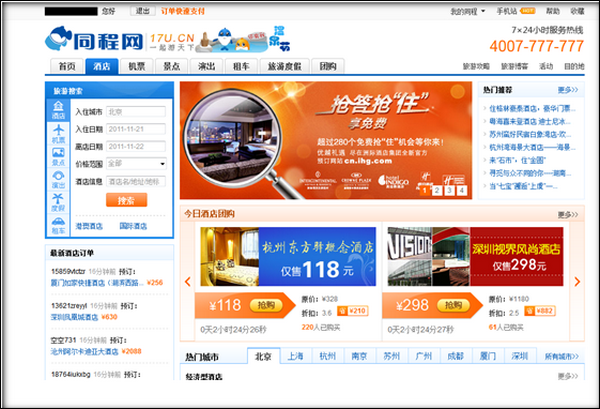Expand the 所有城市 city list

click(x=563, y=357)
